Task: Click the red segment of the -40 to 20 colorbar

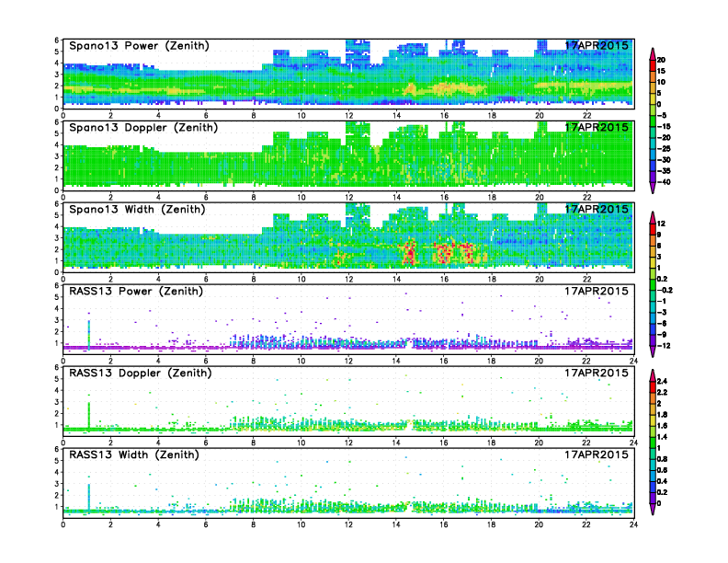Action: (653, 65)
